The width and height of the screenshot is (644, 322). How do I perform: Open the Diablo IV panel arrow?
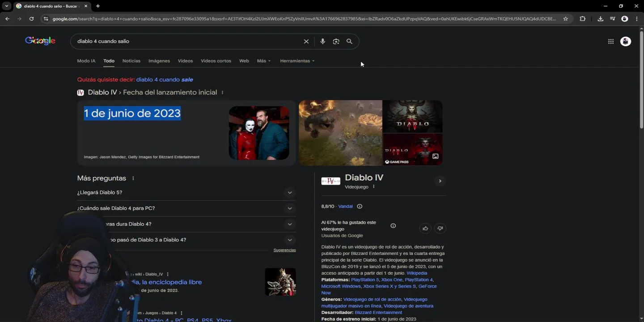[440, 181]
